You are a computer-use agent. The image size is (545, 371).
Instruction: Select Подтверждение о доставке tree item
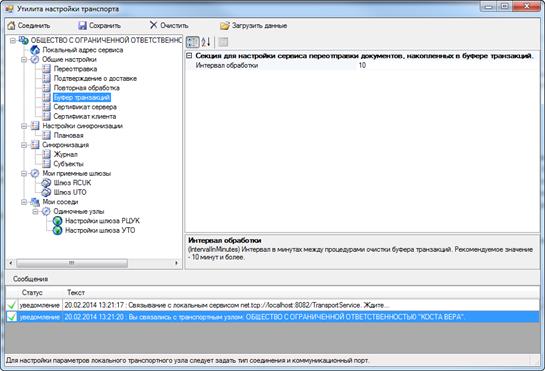point(95,78)
